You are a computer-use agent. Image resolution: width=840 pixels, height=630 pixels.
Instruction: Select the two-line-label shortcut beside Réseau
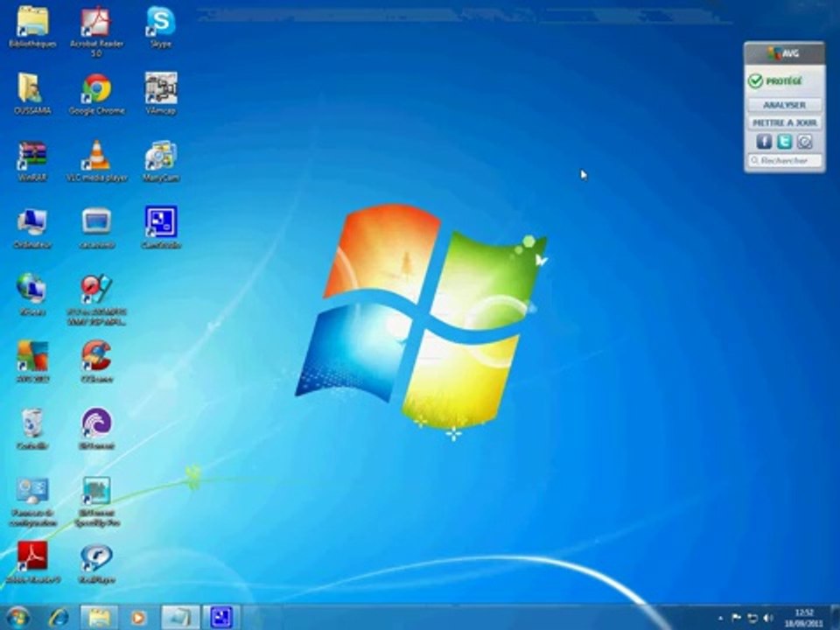96,300
